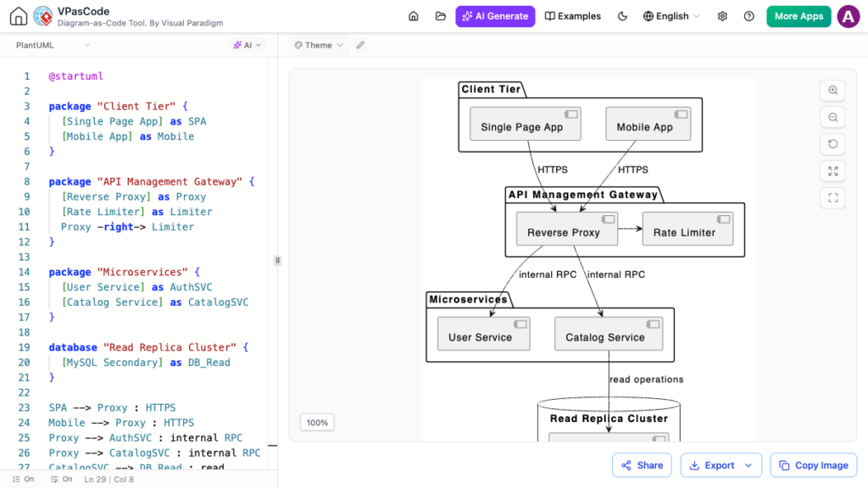Click the Read Replica Cluster database label
The image size is (868, 488).
(x=609, y=419)
